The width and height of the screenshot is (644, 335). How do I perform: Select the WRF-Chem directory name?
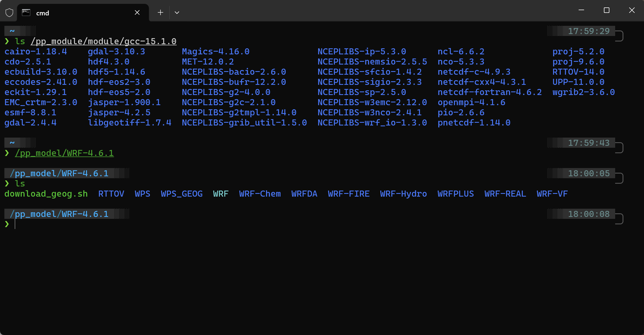(259, 194)
